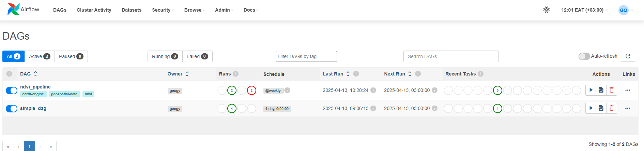The width and height of the screenshot is (644, 151).
Task: Go to Cluster Activity page
Action: (94, 10)
